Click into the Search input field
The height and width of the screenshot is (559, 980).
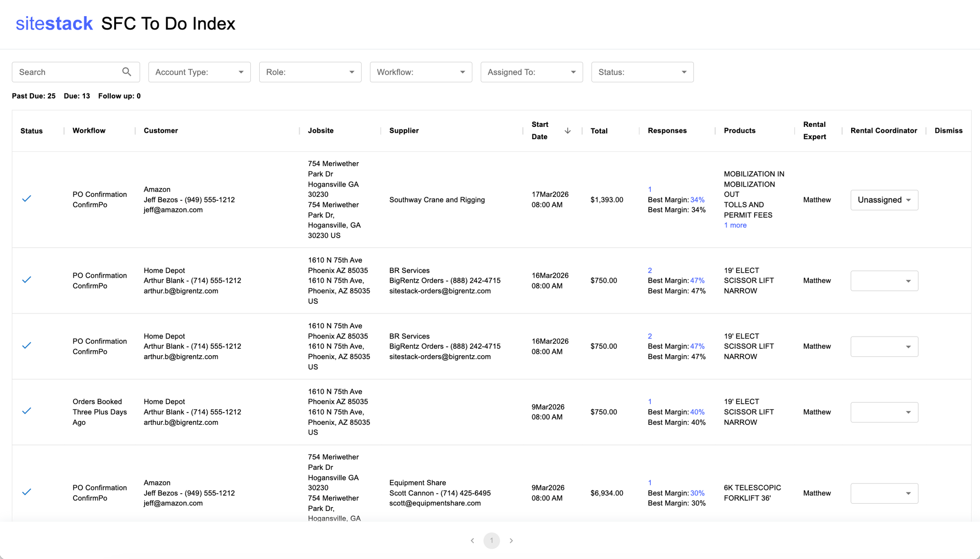(x=66, y=72)
